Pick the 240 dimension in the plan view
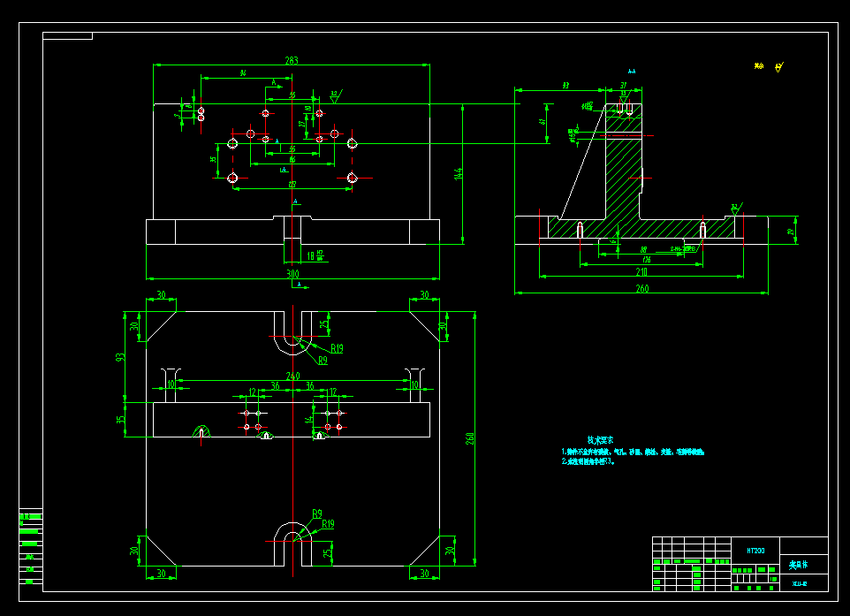850x616 pixels. coord(292,376)
